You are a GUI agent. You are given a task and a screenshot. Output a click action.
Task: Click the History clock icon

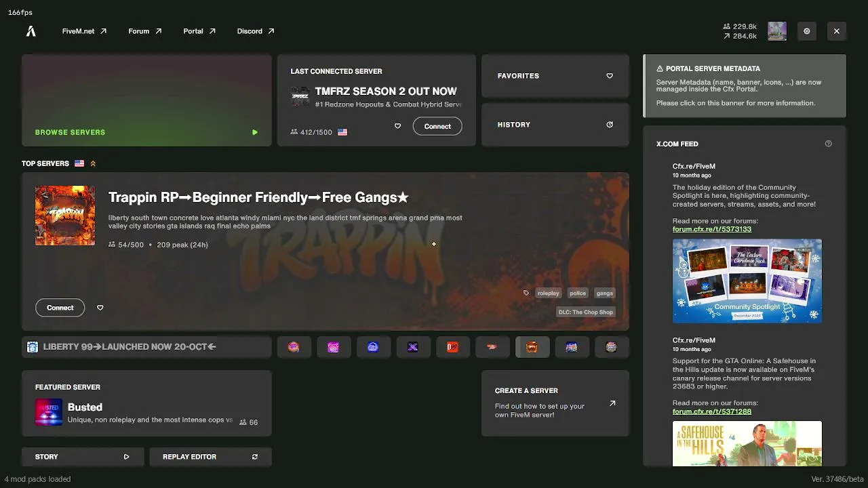(610, 125)
